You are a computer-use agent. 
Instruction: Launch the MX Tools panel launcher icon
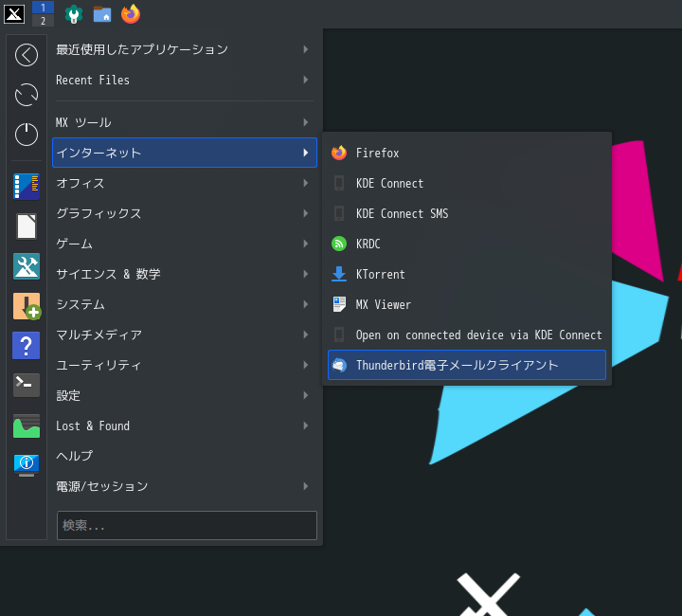pyautogui.click(x=74, y=14)
